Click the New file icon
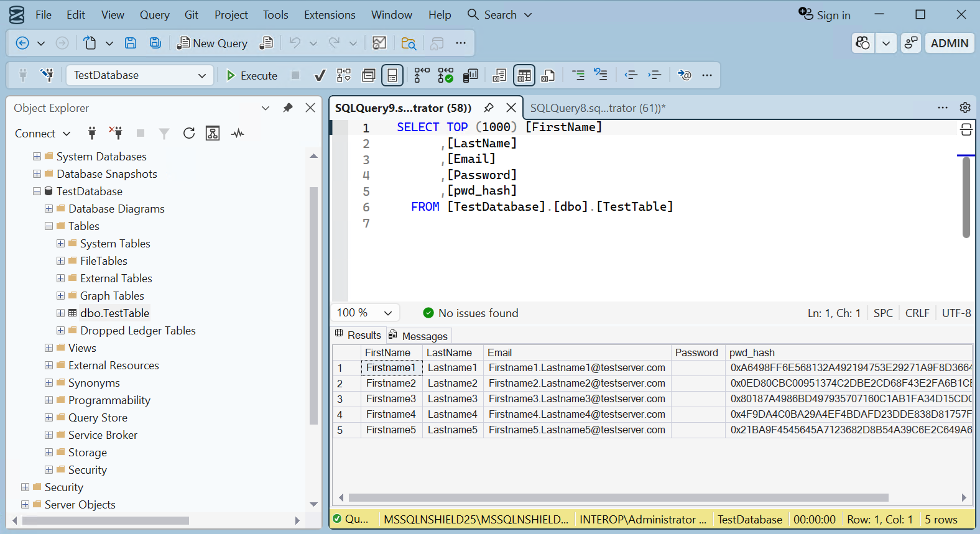The width and height of the screenshot is (980, 534). pyautogui.click(x=90, y=43)
